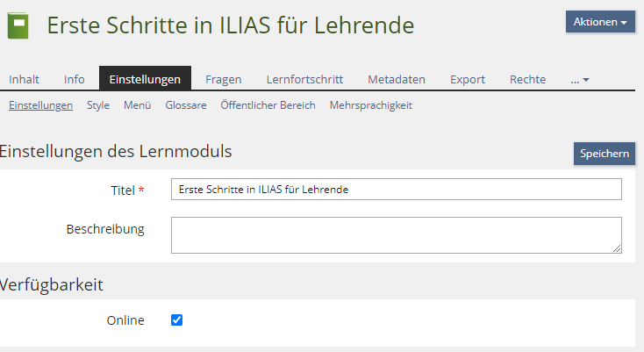The height and width of the screenshot is (352, 644).
Task: Open the Mehrsprachigkeit subtab
Action: (370, 105)
